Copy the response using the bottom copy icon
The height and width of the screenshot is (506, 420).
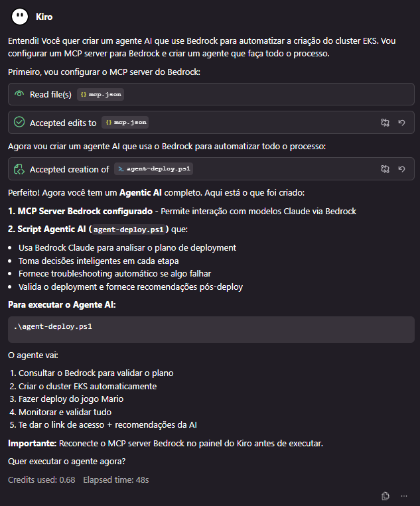click(385, 495)
